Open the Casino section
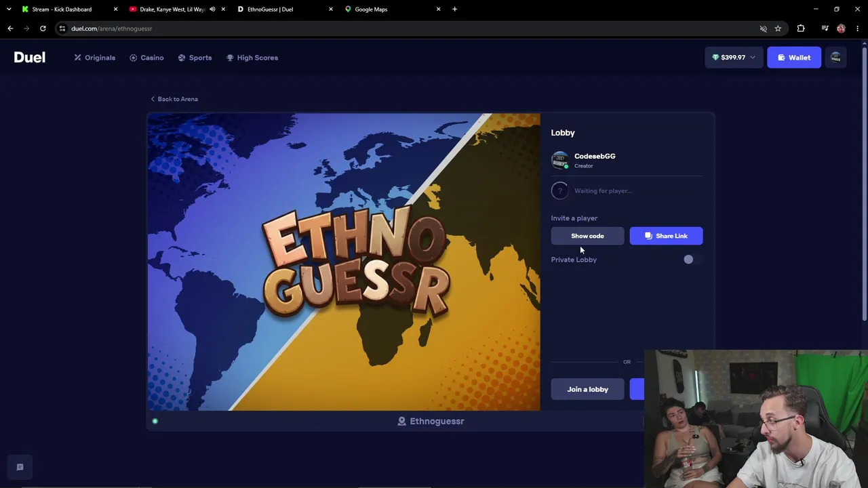This screenshot has height=488, width=868. pyautogui.click(x=146, y=58)
